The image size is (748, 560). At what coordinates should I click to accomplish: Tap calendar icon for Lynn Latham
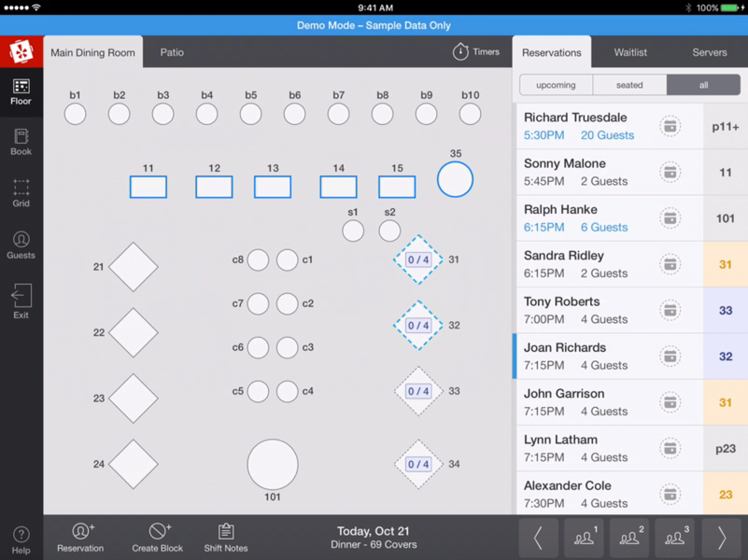point(670,449)
